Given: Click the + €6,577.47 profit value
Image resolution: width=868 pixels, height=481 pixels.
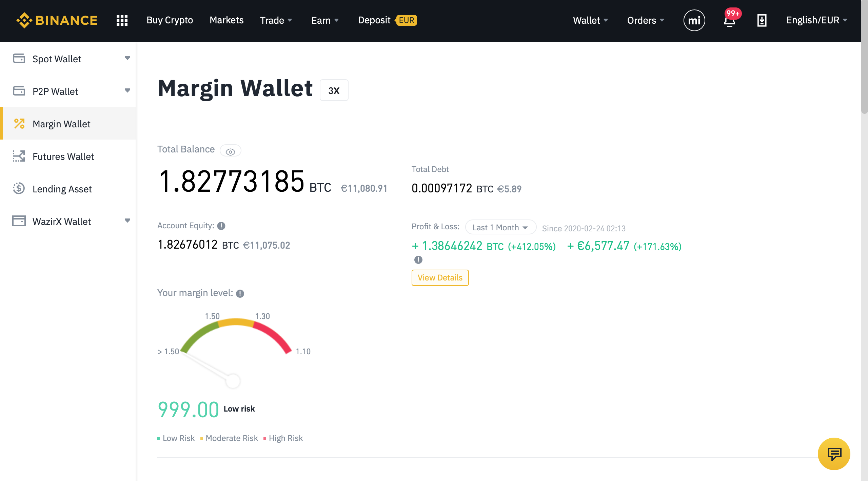Looking at the screenshot, I should (x=598, y=246).
